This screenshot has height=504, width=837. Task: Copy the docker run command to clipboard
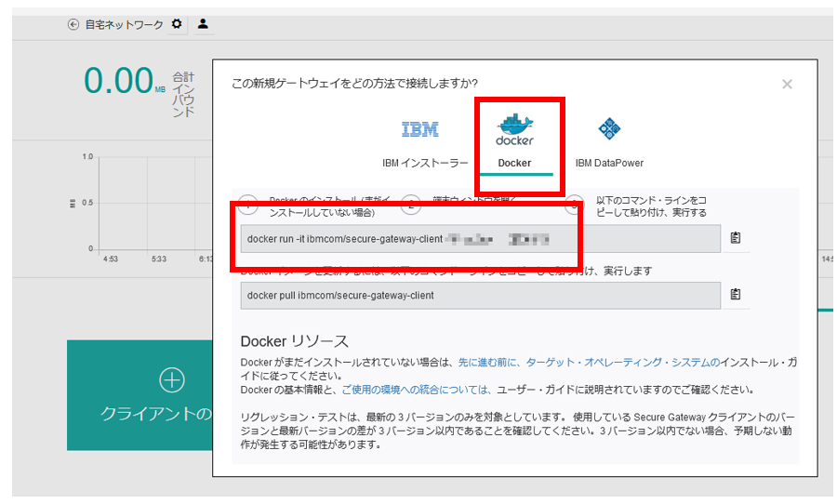[x=736, y=238]
